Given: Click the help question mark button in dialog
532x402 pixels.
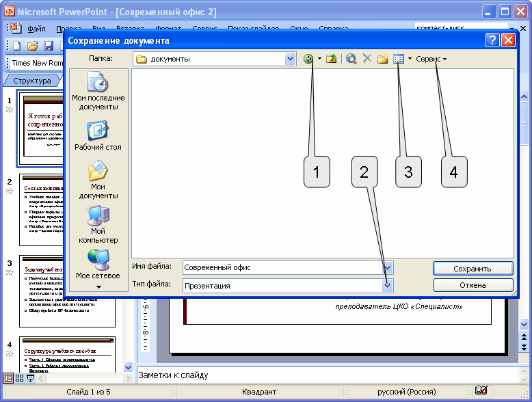Looking at the screenshot, I should pyautogui.click(x=492, y=40).
